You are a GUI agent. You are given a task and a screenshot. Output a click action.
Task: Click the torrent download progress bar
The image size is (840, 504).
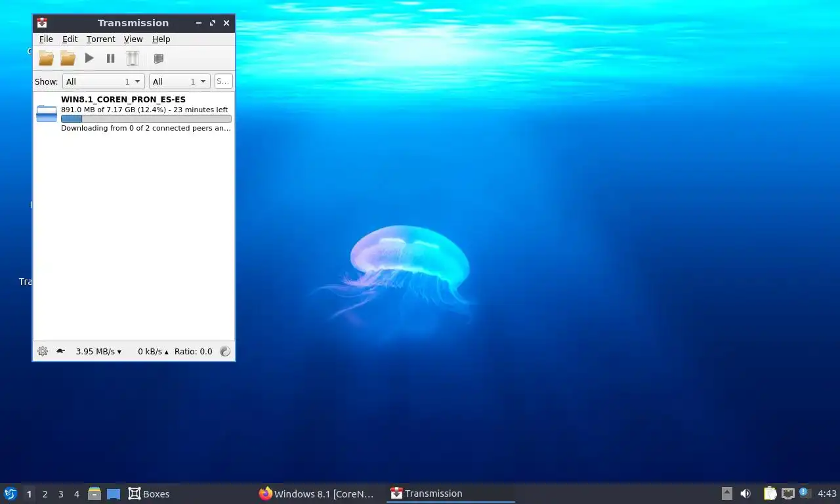point(146,119)
